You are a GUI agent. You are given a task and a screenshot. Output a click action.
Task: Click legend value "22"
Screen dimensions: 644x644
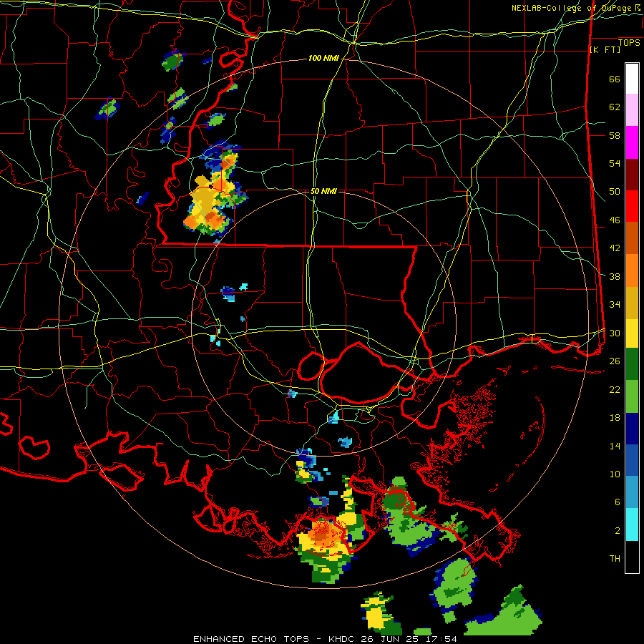click(x=615, y=389)
